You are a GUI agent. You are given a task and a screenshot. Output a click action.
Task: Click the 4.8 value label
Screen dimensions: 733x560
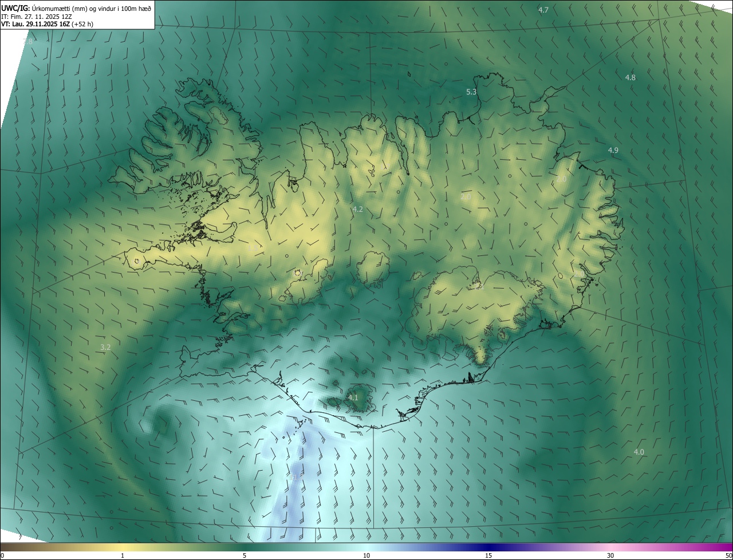(630, 77)
